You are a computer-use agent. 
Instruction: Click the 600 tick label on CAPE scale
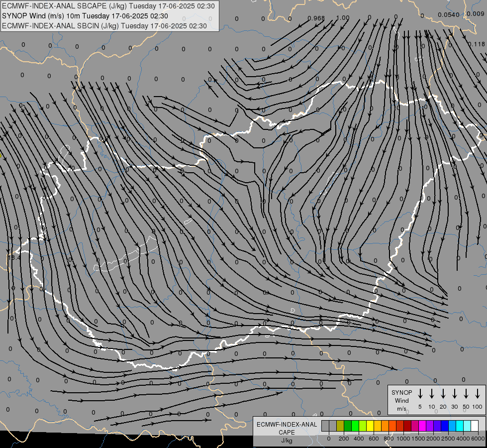374,439
